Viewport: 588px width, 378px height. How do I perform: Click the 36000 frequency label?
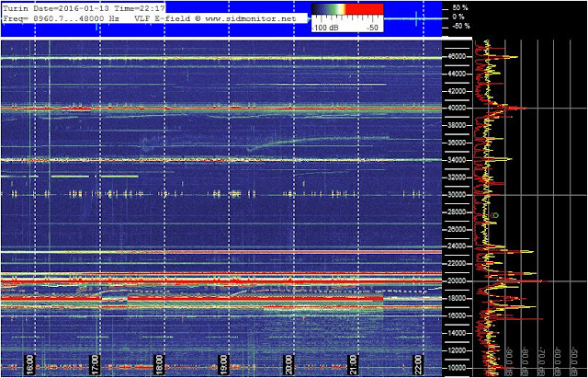(457, 143)
